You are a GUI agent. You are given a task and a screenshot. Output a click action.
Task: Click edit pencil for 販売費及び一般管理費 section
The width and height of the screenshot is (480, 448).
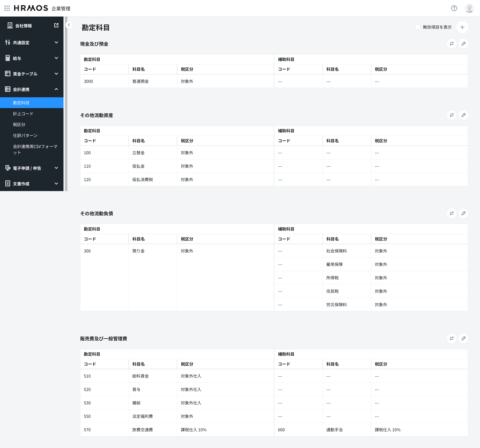pos(463,338)
